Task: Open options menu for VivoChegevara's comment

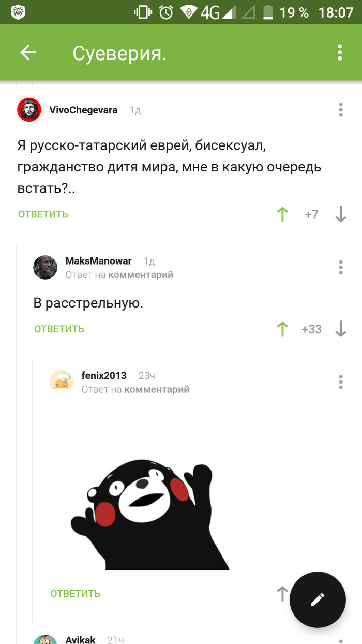Action: tap(341, 110)
